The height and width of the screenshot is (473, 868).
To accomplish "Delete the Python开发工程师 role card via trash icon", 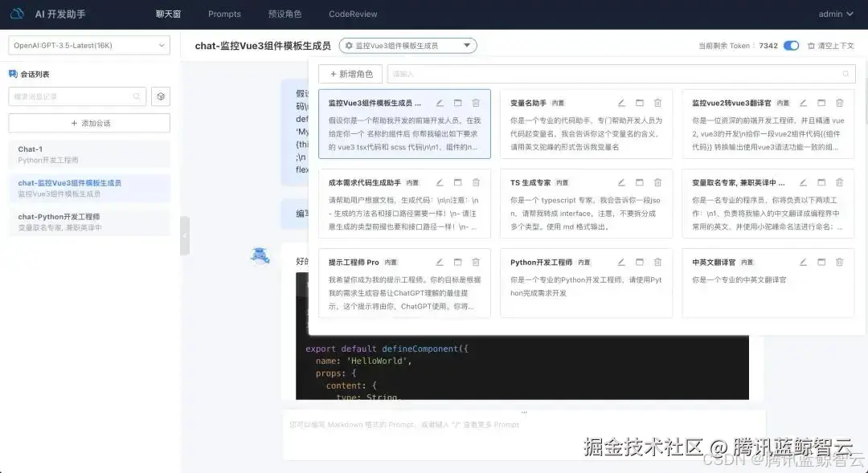I will (x=657, y=261).
